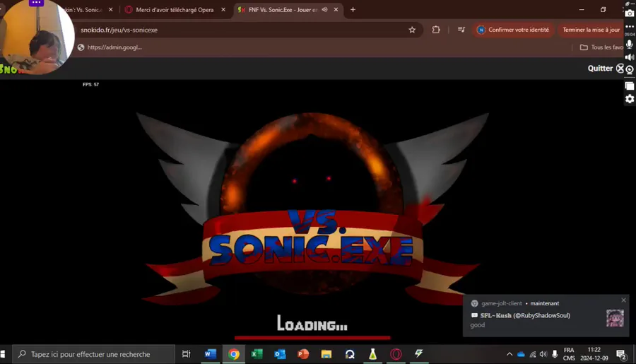Expand the hidden system tray icons chevron
The width and height of the screenshot is (636, 364).
click(x=510, y=354)
